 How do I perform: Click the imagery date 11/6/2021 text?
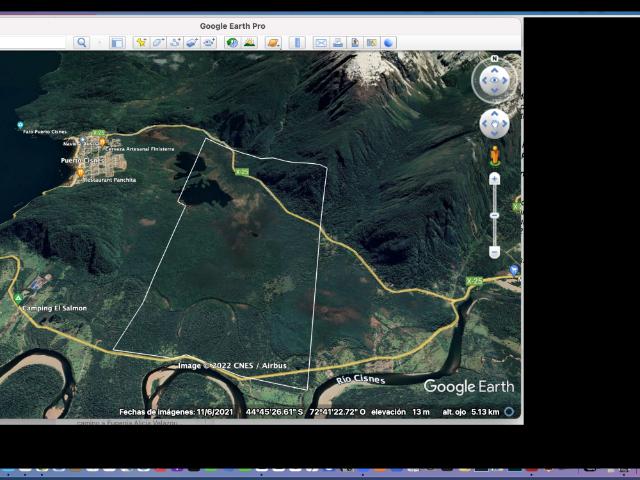(x=215, y=412)
